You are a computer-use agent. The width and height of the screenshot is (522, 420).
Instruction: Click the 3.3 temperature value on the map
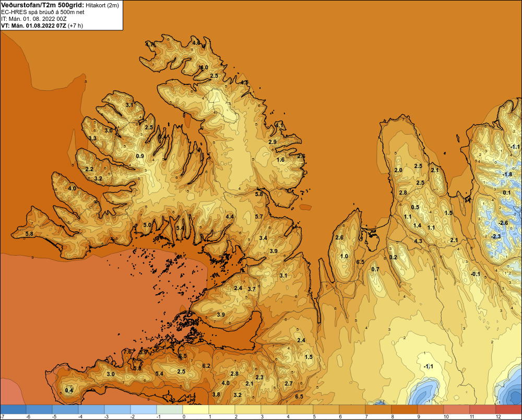pyautogui.click(x=92, y=138)
